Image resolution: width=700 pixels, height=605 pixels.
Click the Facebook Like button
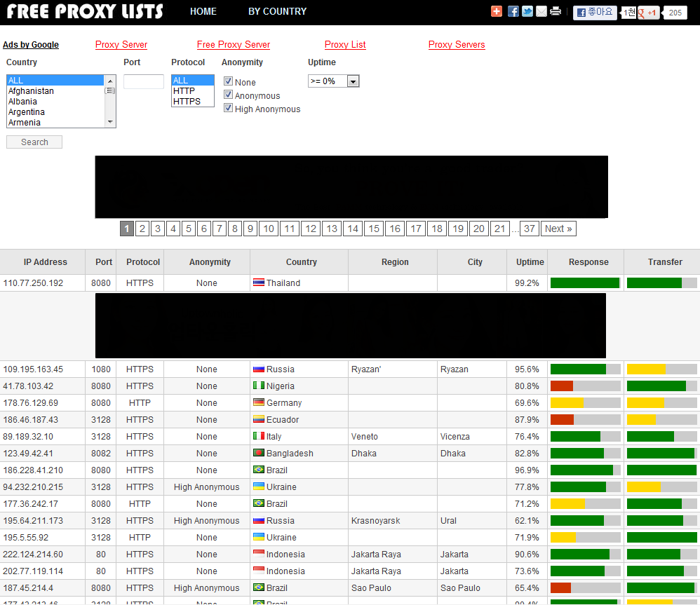click(x=595, y=13)
